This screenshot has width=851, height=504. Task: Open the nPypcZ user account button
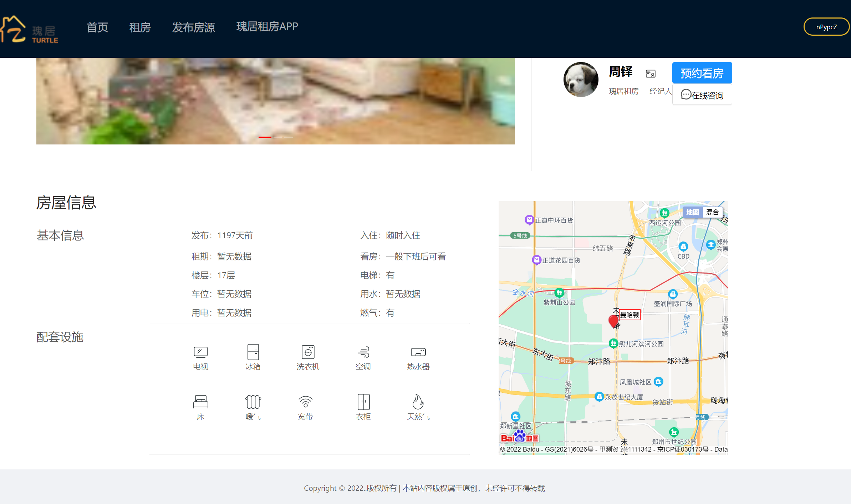[x=826, y=27]
